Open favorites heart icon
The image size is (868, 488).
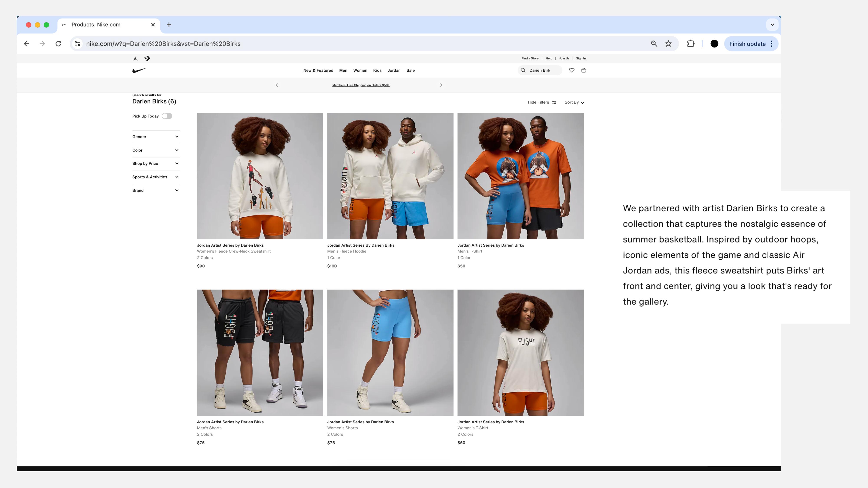[x=572, y=70]
